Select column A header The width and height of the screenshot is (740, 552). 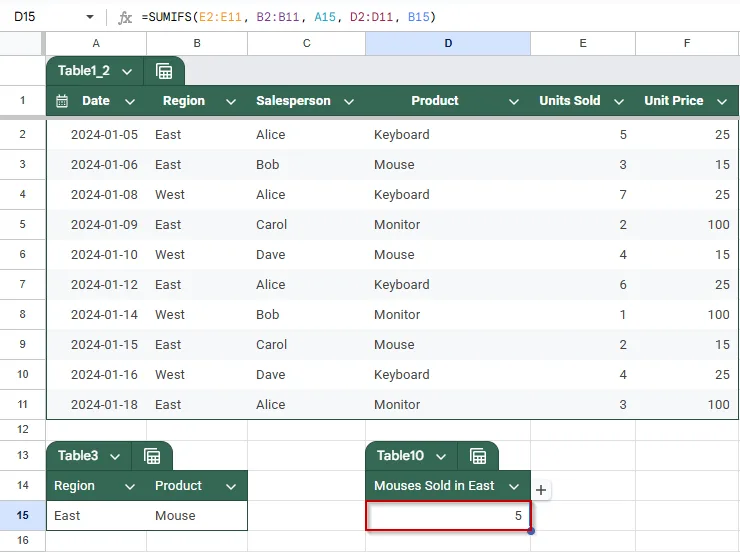point(96,43)
